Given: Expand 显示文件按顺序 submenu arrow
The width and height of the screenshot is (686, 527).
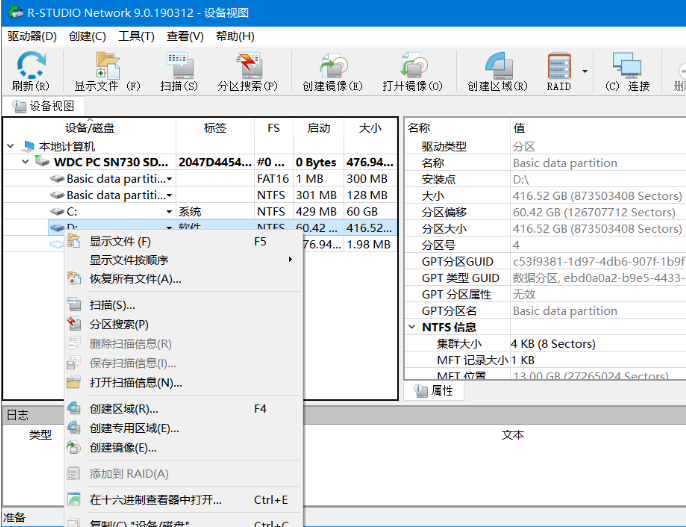Looking at the screenshot, I should (x=290, y=260).
